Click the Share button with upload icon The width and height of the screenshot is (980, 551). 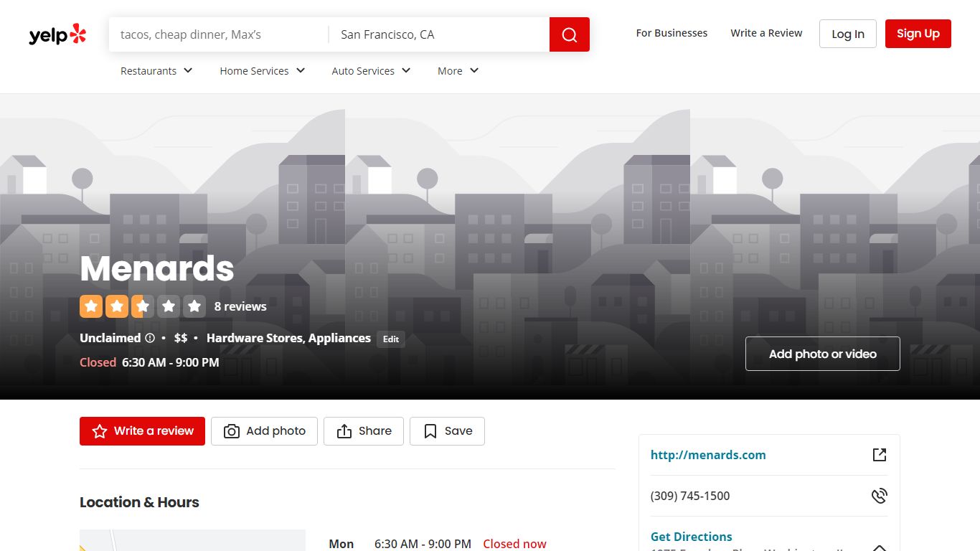pyautogui.click(x=364, y=431)
